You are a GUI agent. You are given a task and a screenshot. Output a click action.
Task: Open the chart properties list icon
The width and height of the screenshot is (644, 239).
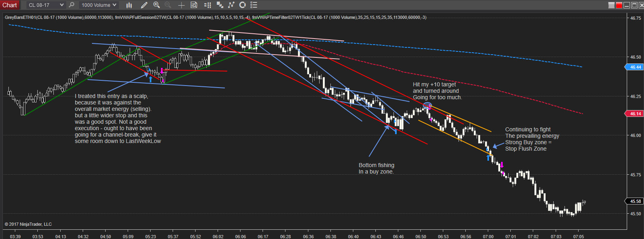tap(254, 5)
